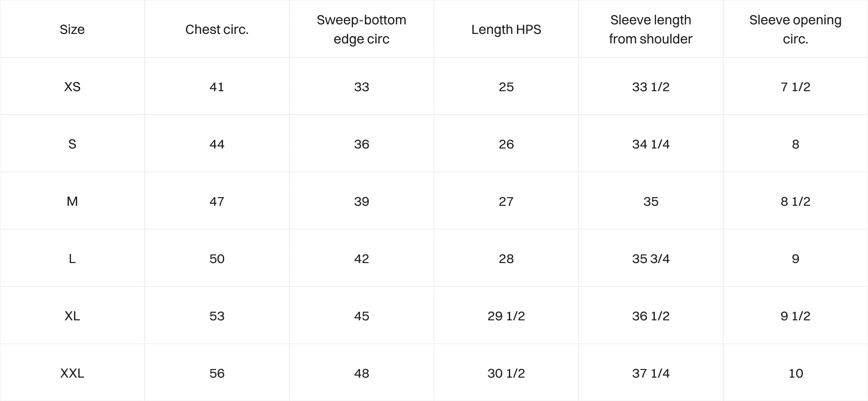868x401 pixels.
Task: Select the Length HPS column header
Action: 506,30
